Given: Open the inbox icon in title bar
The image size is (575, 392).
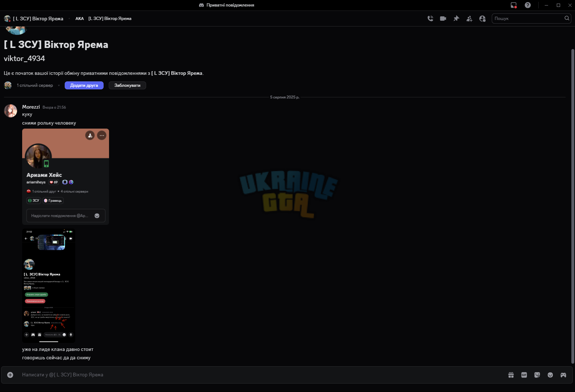Looking at the screenshot, I should [x=514, y=5].
